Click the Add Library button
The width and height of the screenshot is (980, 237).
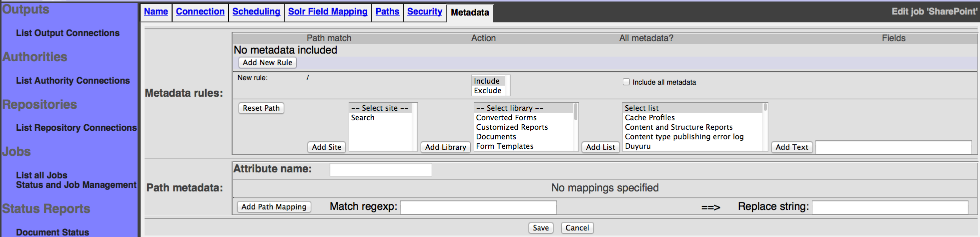click(445, 147)
